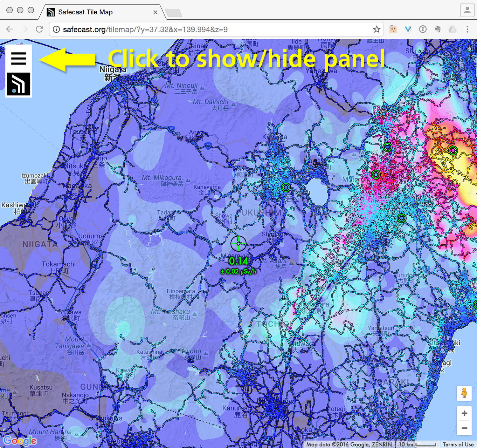Zoom in using the map plus button
477x448 pixels.
pyautogui.click(x=464, y=413)
